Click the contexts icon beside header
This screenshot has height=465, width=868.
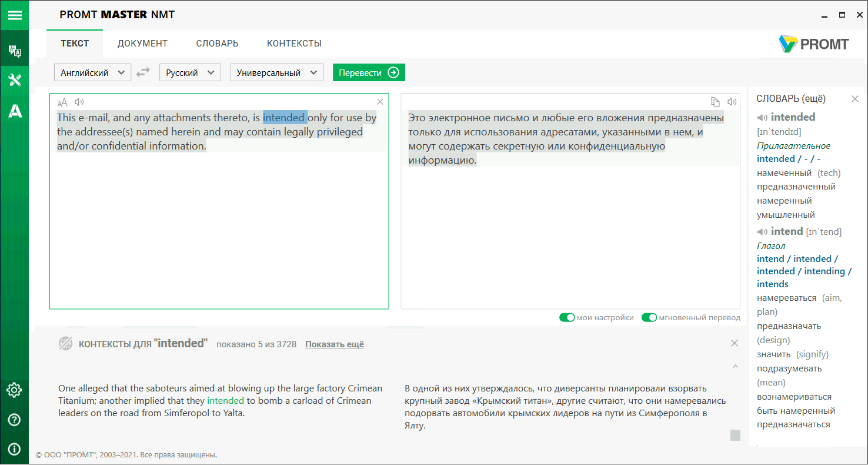65,344
